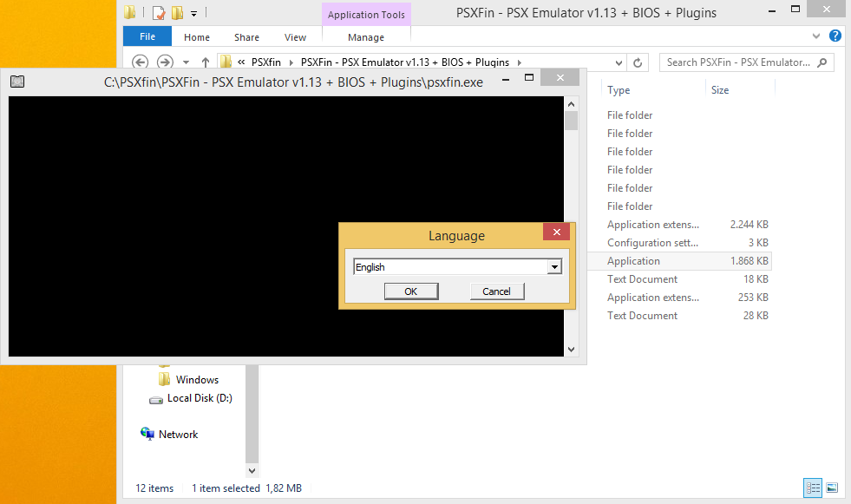
Task: Navigate back with the back arrow
Action: point(139,62)
